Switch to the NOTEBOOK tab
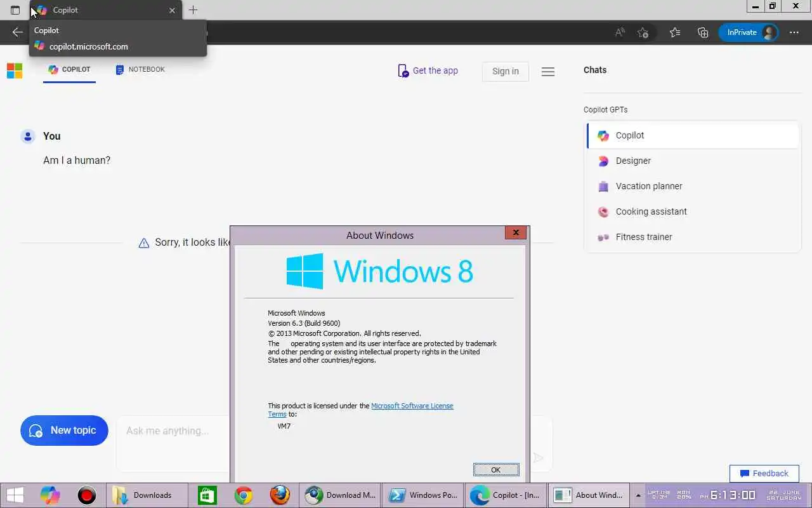Viewport: 812px width, 508px height. pos(140,69)
